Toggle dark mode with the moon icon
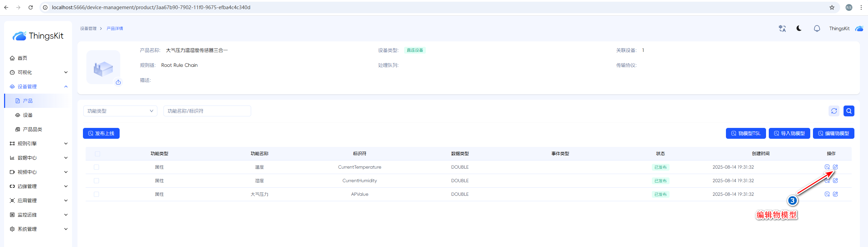868x247 pixels. [x=799, y=28]
